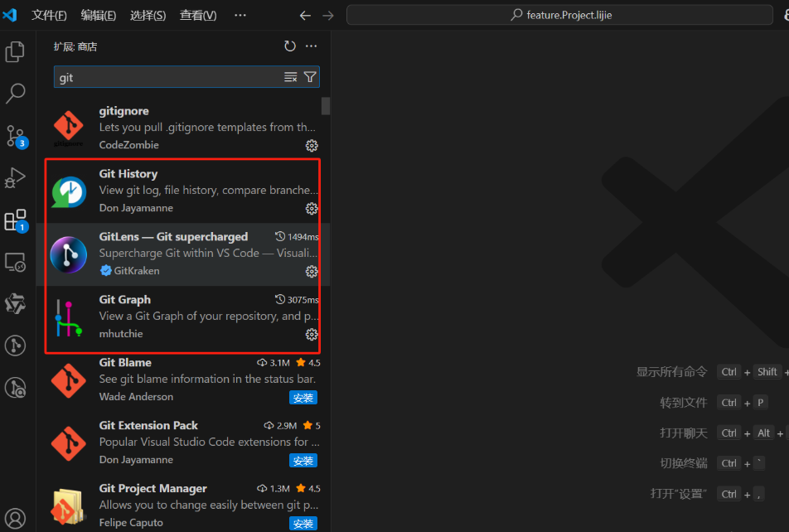Viewport: 789px width, 532px height.
Task: Open extensions view more actions menu
Action: (x=311, y=46)
